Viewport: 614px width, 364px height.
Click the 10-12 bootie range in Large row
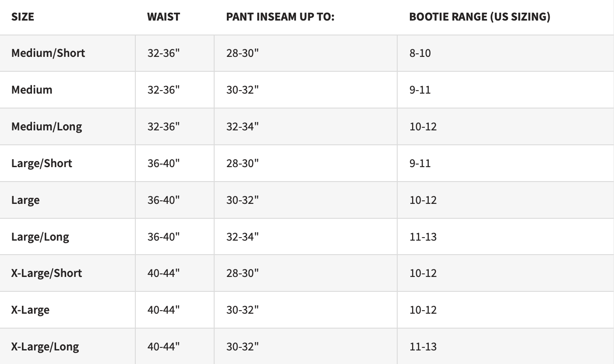[x=423, y=200]
